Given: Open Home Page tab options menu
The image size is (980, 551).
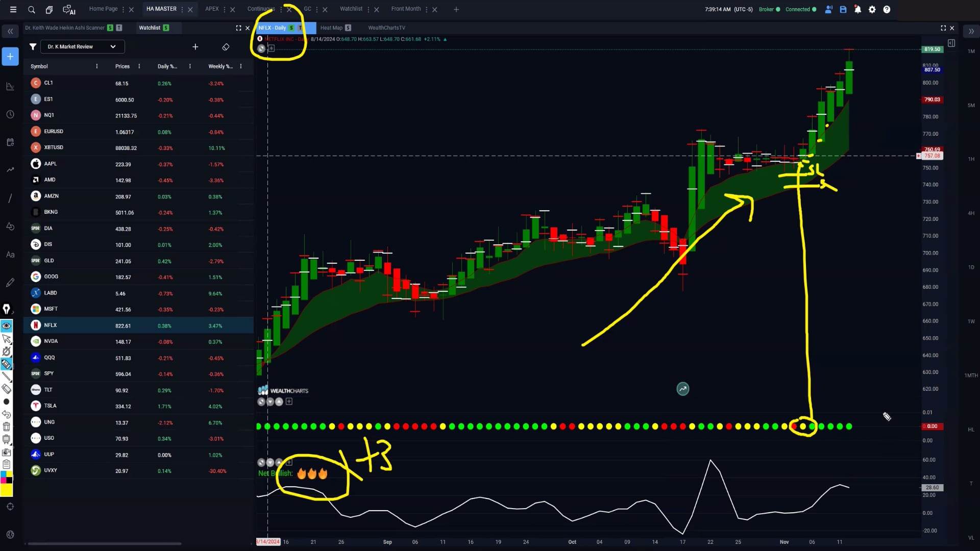Looking at the screenshot, I should (x=123, y=9).
